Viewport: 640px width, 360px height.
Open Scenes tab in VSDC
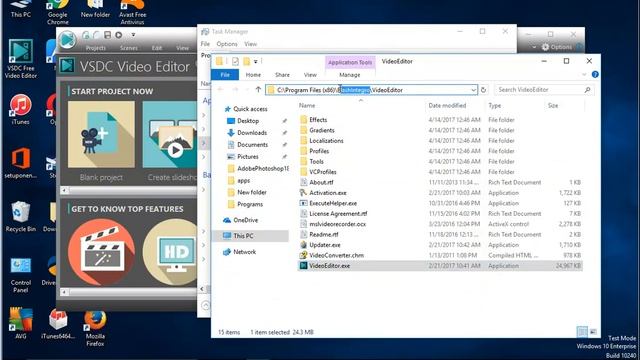point(129,48)
